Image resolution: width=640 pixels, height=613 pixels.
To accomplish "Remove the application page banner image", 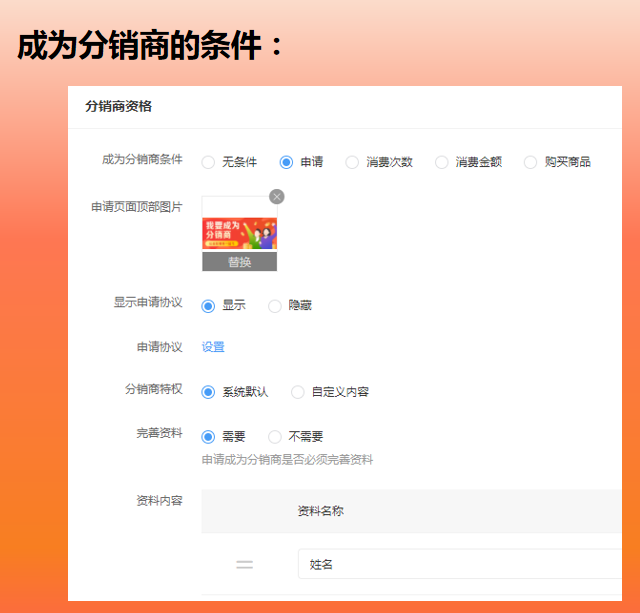I will click(x=277, y=197).
